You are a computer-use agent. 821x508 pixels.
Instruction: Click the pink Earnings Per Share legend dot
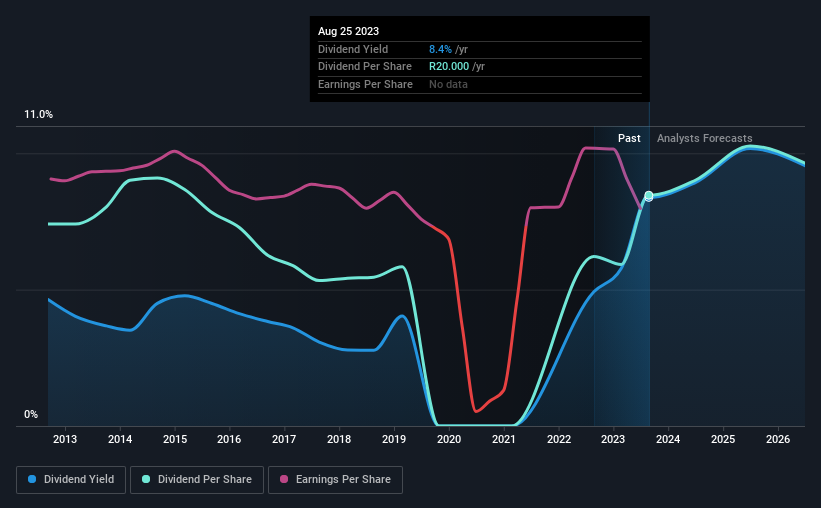pos(284,479)
